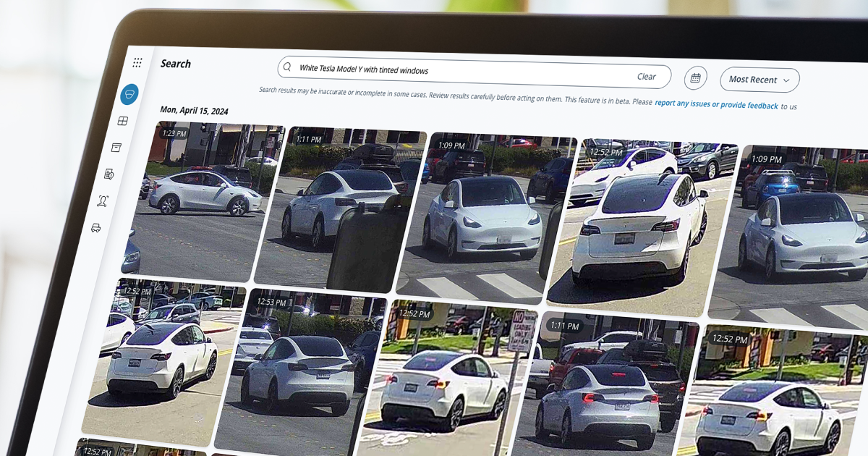
Task: Click the Search page heading
Action: (x=176, y=64)
